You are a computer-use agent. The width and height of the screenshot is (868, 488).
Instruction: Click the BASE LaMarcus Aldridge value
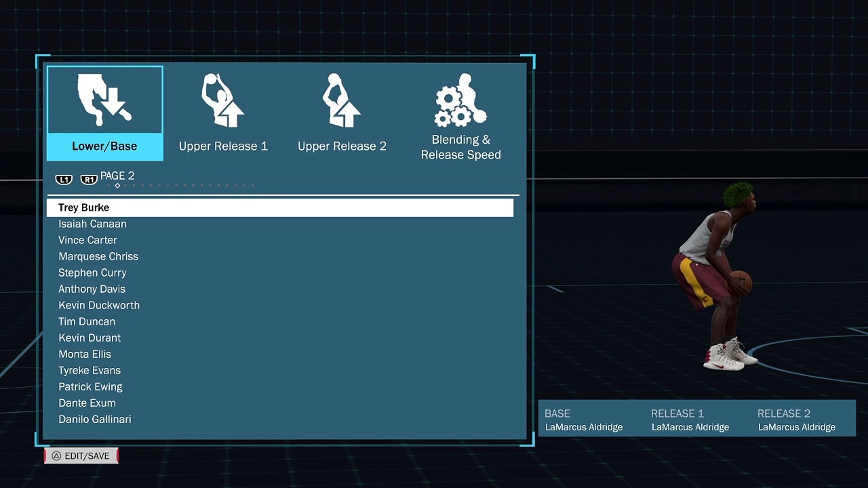[584, 427]
